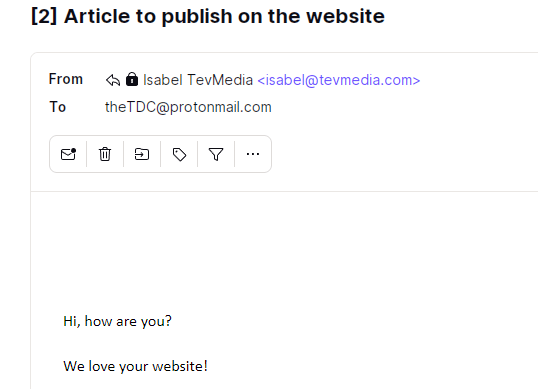Click the [2] conversation count in subject

44,16
